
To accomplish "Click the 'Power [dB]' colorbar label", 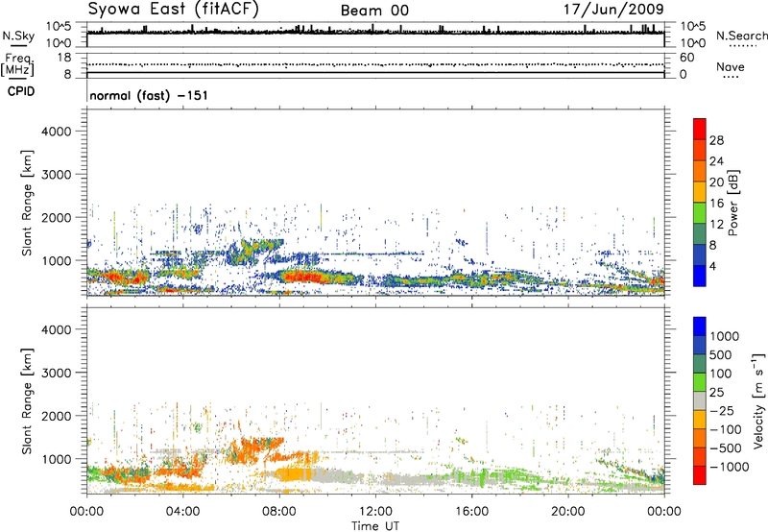I will click(732, 203).
